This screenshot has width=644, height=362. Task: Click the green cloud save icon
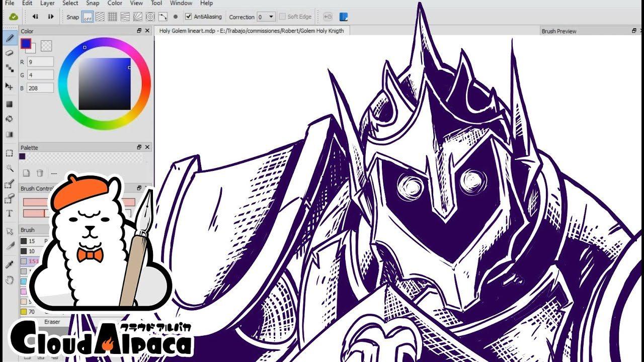pos(14,17)
